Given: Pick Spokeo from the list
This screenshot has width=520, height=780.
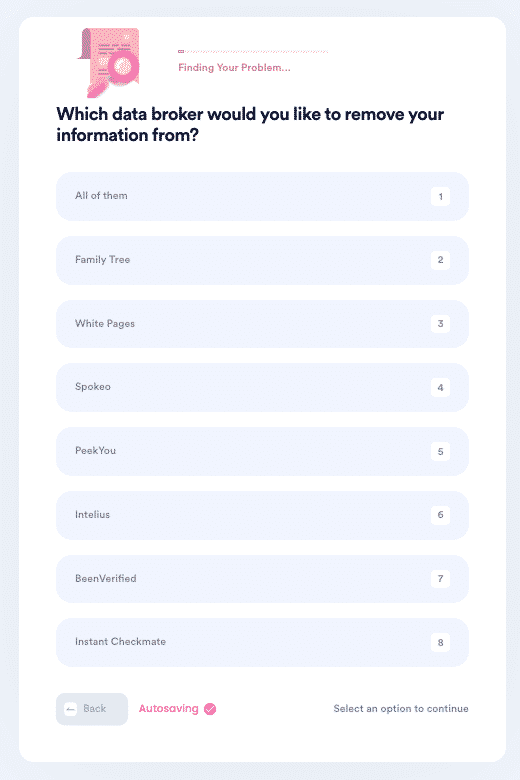Looking at the screenshot, I should [262, 388].
